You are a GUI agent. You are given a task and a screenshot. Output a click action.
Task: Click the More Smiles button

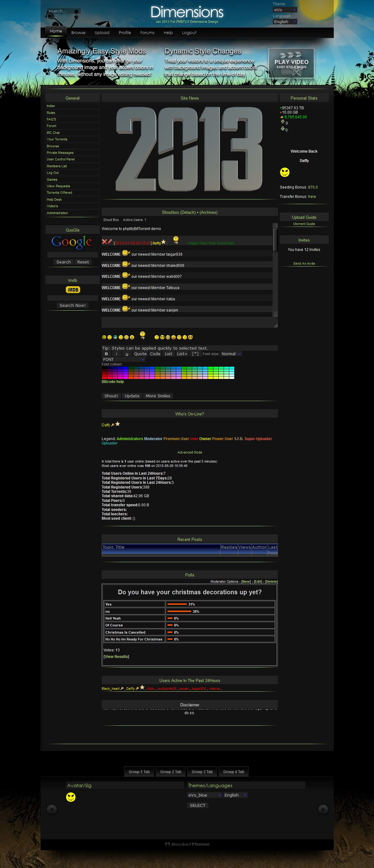[158, 396]
